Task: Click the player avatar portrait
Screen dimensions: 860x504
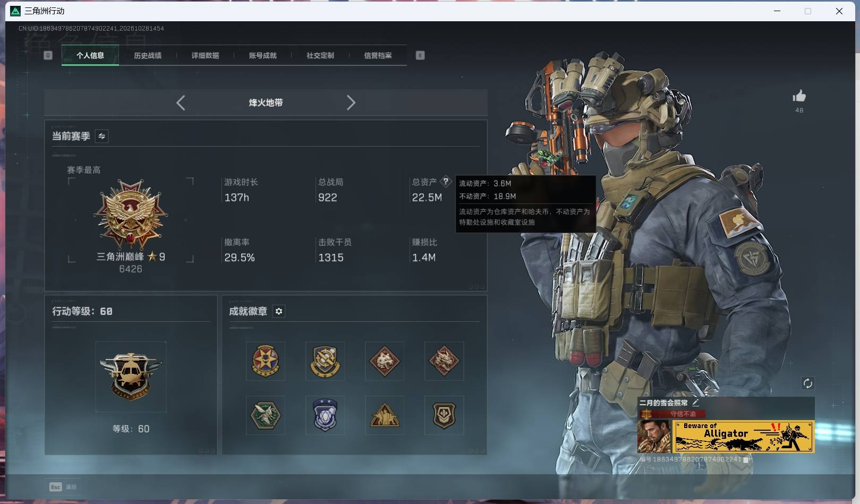Action: 654,437
